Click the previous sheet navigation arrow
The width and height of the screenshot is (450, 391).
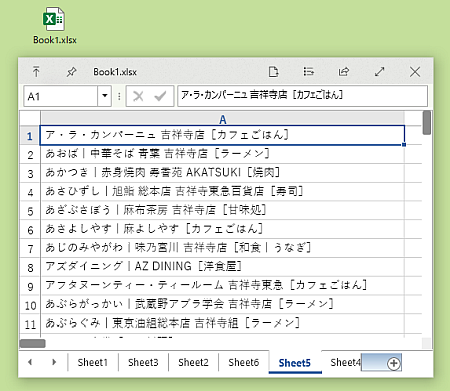tap(30, 362)
